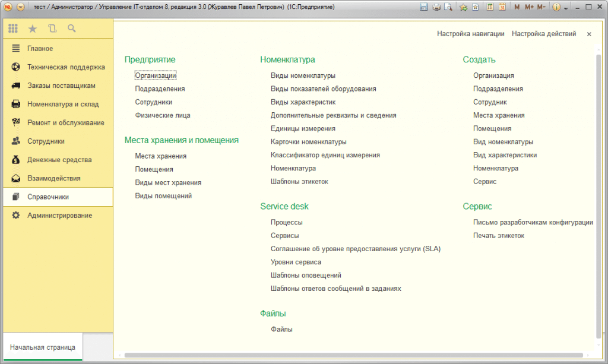The image size is (608, 364).
Task: Click the M memory button
Action: 517,7
